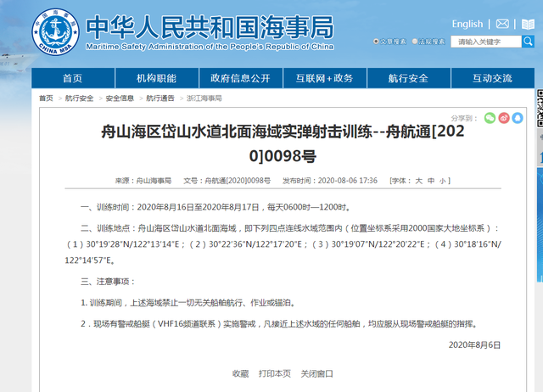Click the China MSA logo emblem
The height and width of the screenshot is (392, 543).
pos(55,32)
